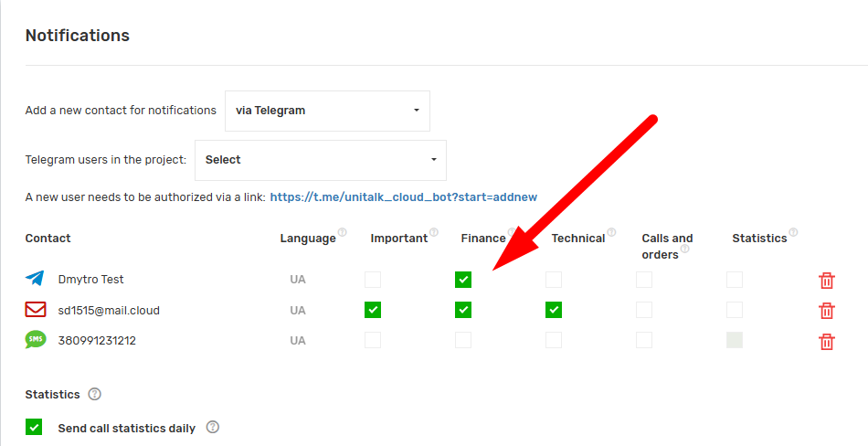Click the green SMS icon
The height and width of the screenshot is (446, 868).
[x=36, y=340]
